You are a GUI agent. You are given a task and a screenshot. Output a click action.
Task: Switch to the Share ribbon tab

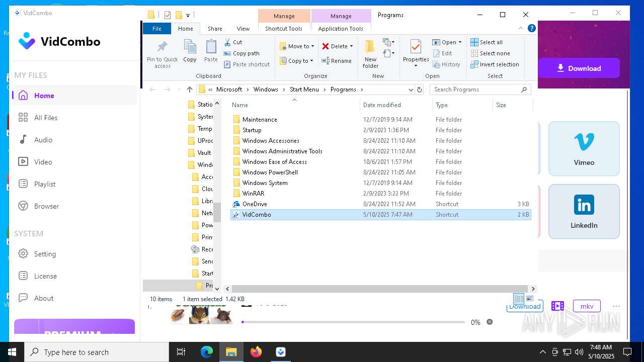point(215,29)
